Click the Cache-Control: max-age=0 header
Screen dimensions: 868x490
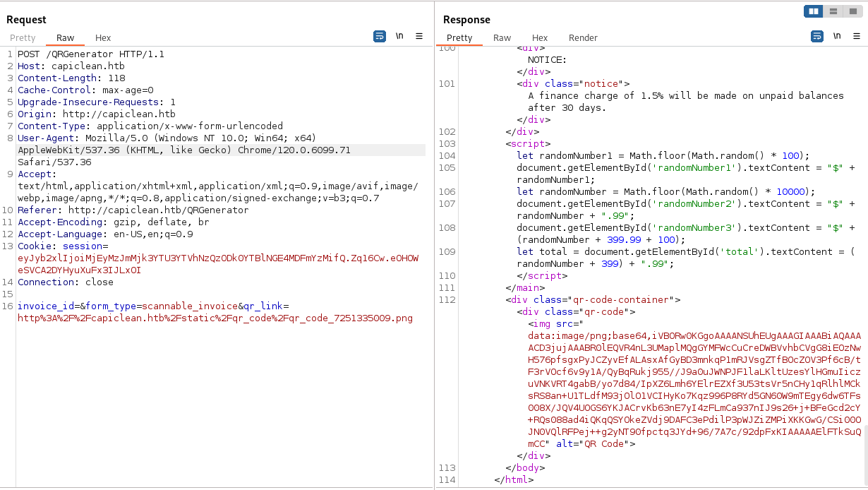(85, 90)
